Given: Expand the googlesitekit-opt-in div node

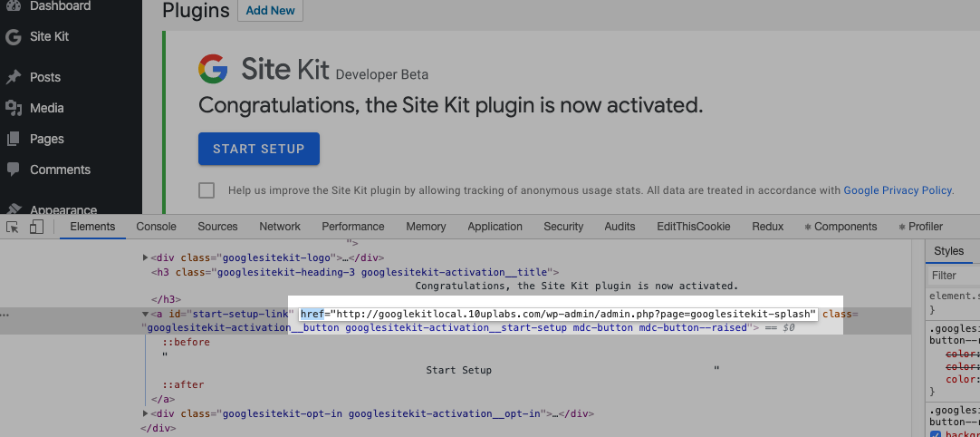Looking at the screenshot, I should 145,413.
